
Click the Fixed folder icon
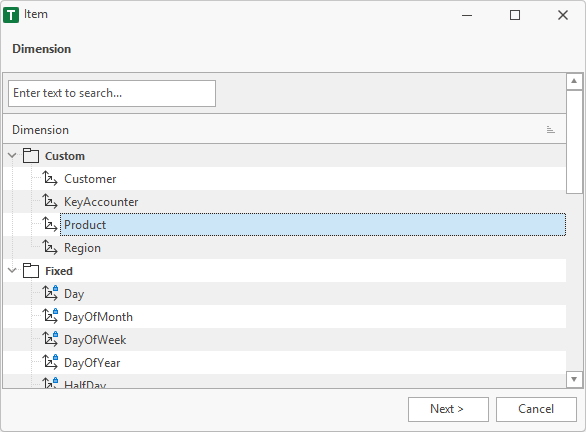click(31, 271)
